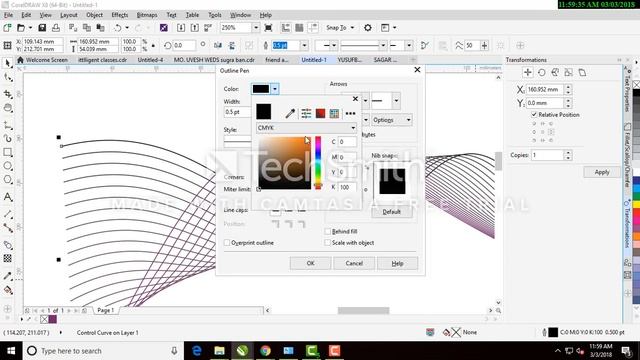
Task: Select the Ellipse tool in toolbox
Action: pyautogui.click(x=8, y=166)
